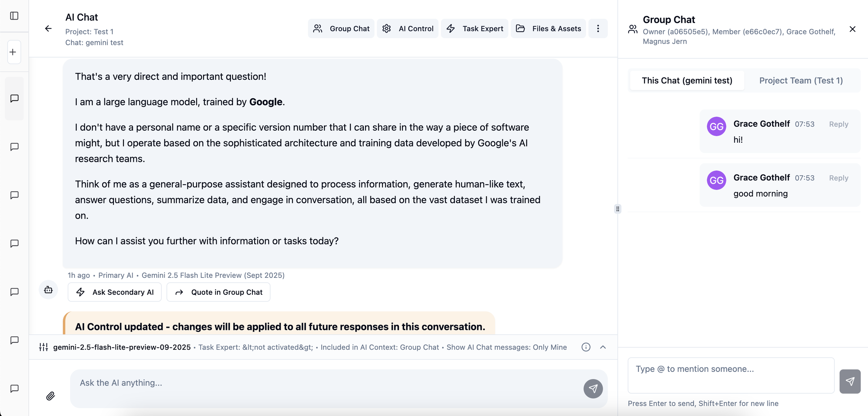Screen dimensions: 868x416
Task: Open the three-dot more options menu
Action: [x=598, y=28]
